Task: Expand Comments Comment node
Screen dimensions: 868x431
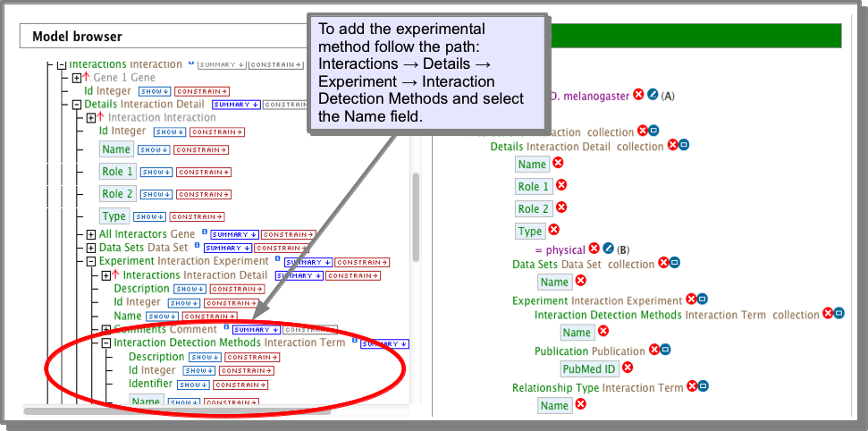Action: click(x=105, y=330)
